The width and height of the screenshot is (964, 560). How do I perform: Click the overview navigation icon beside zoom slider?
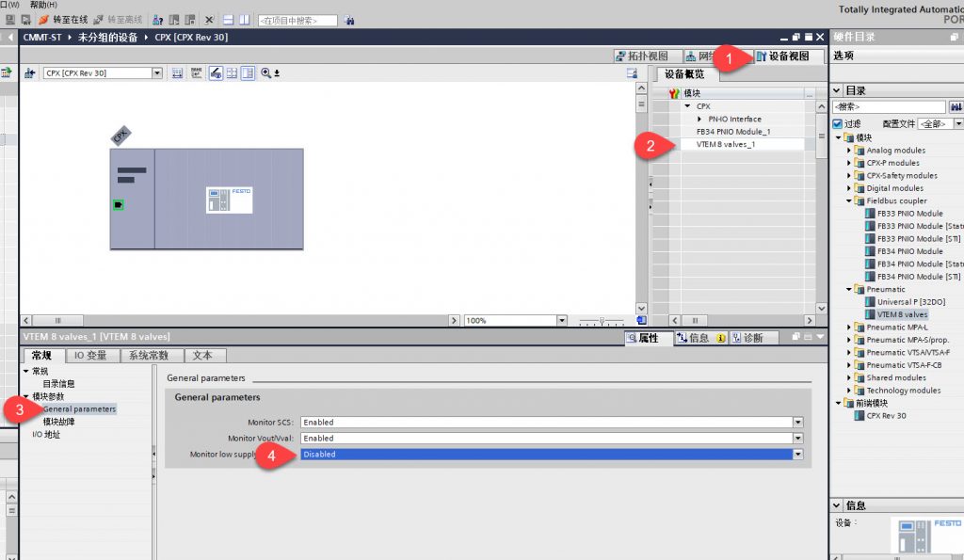[x=641, y=320]
